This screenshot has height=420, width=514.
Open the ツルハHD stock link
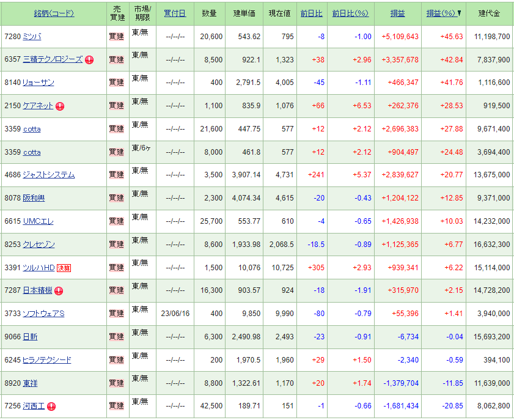pos(39,268)
